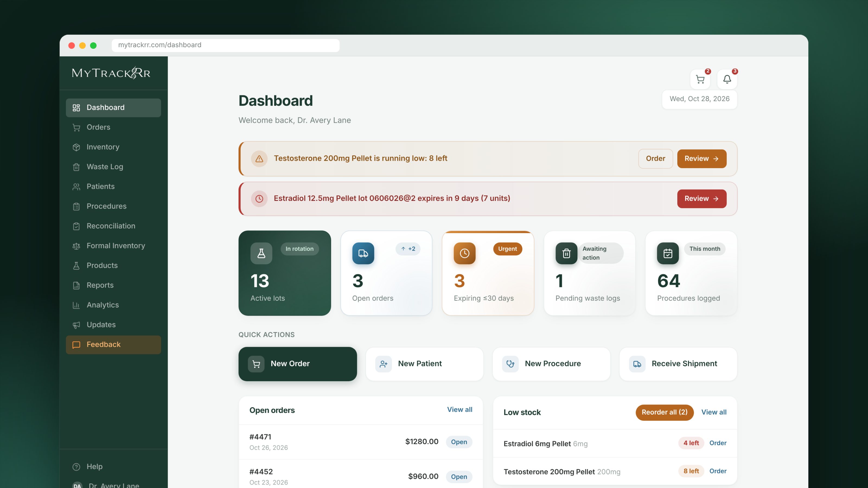Click Order link for Estradiol 6mg Pellet
This screenshot has height=488, width=868.
[718, 443]
